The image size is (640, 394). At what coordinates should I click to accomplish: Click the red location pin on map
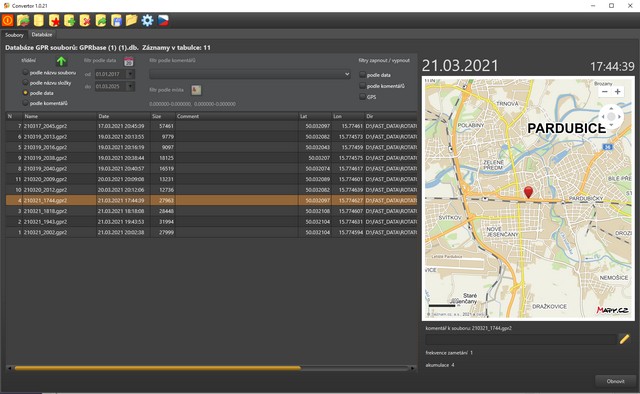tap(528, 192)
